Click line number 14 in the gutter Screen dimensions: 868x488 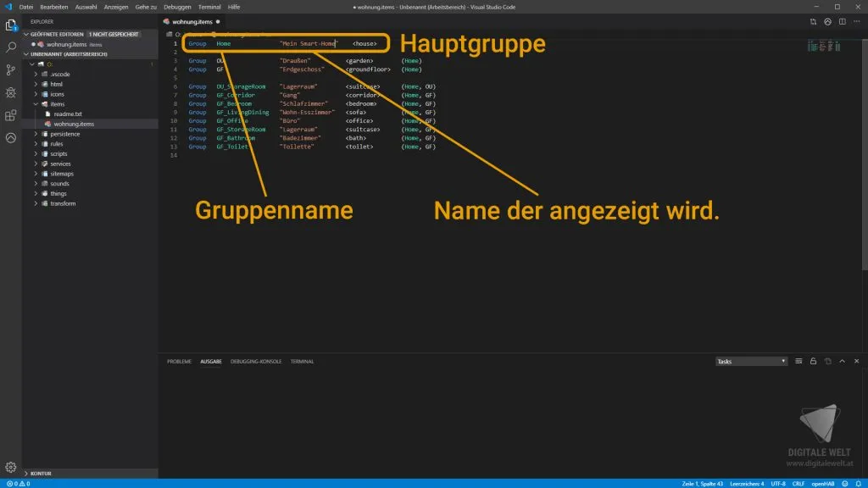point(174,156)
